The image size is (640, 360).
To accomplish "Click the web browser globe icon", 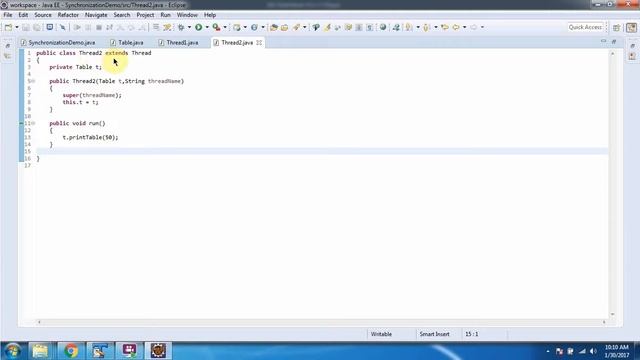I will (x=383, y=27).
